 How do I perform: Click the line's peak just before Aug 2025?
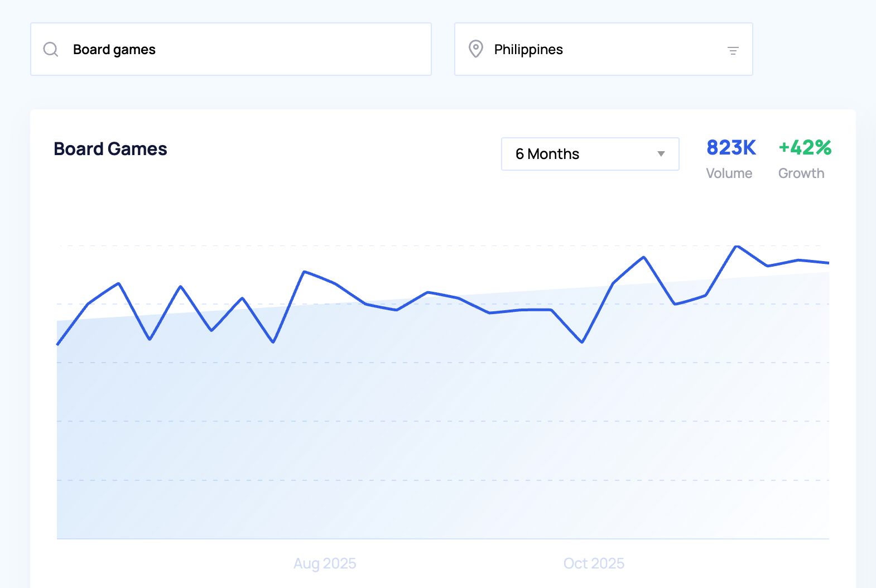pyautogui.click(x=304, y=272)
